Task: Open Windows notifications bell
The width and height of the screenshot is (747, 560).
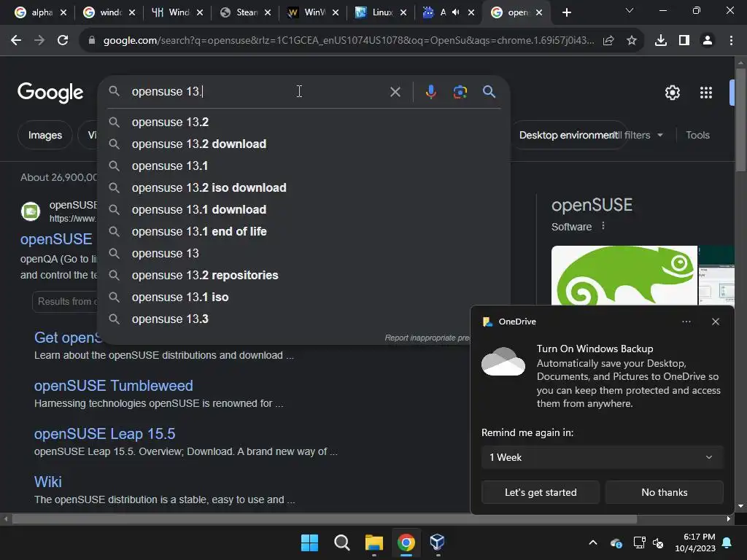Action: 727,542
